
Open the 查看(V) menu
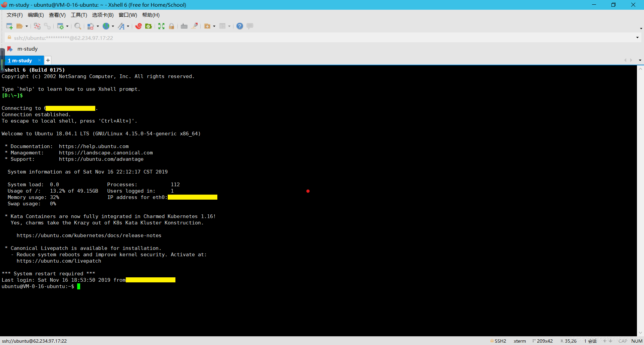pyautogui.click(x=57, y=15)
